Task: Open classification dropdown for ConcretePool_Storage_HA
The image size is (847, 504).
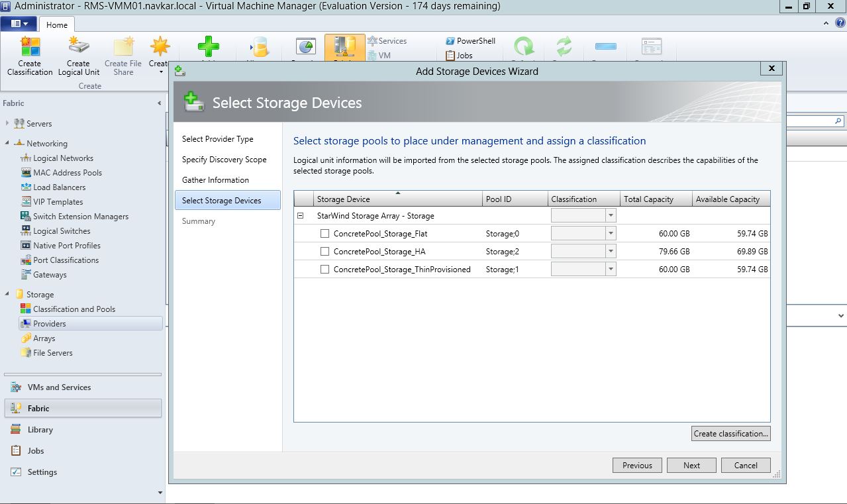Action: [611, 252]
